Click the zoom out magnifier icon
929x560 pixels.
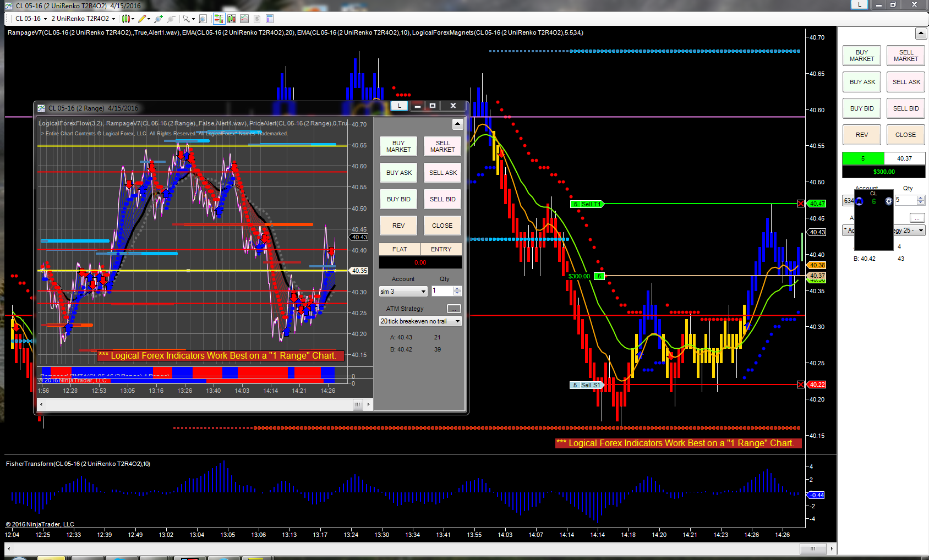(x=171, y=19)
